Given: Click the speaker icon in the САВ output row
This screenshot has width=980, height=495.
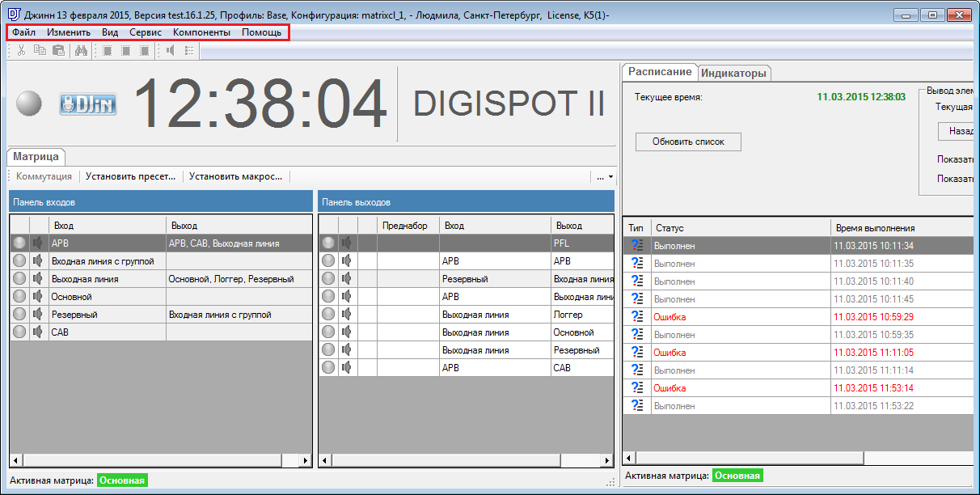Looking at the screenshot, I should pyautogui.click(x=347, y=367).
